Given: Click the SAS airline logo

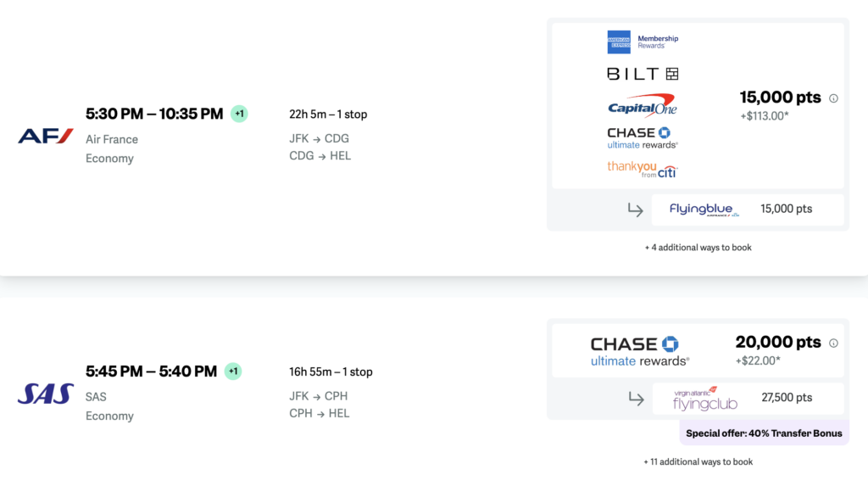Looking at the screenshot, I should click(x=46, y=394).
